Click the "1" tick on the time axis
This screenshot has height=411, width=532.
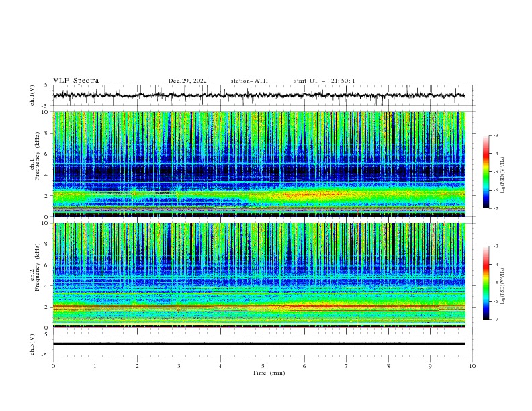pyautogui.click(x=95, y=366)
